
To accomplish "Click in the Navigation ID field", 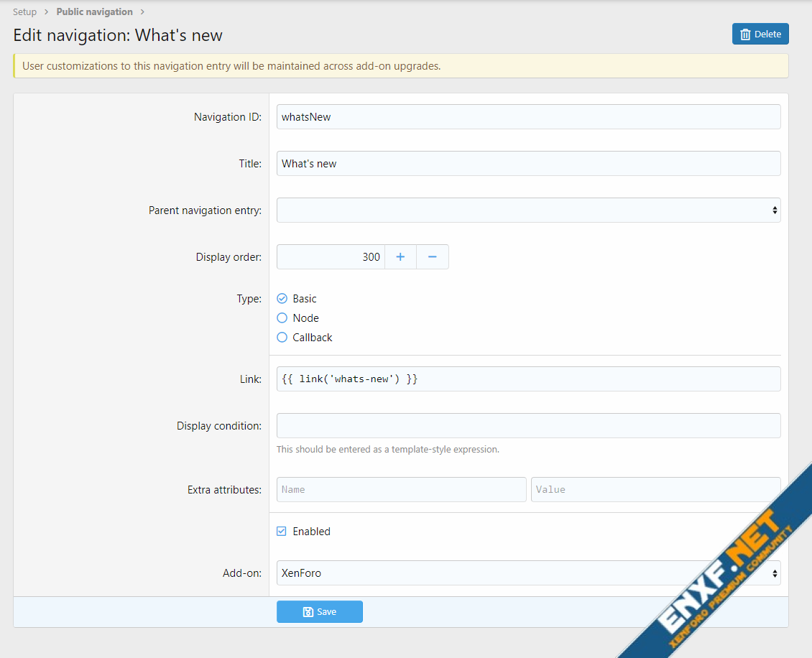I will click(528, 117).
